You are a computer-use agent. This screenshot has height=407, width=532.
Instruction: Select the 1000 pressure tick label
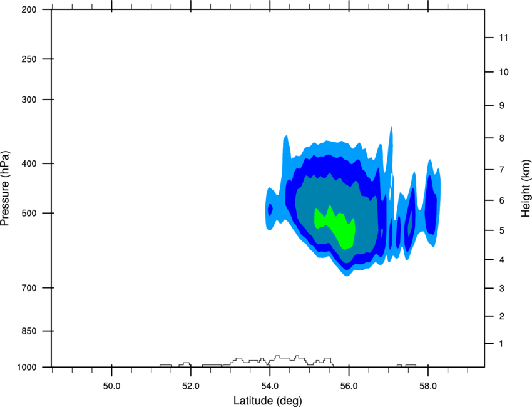click(x=27, y=368)
